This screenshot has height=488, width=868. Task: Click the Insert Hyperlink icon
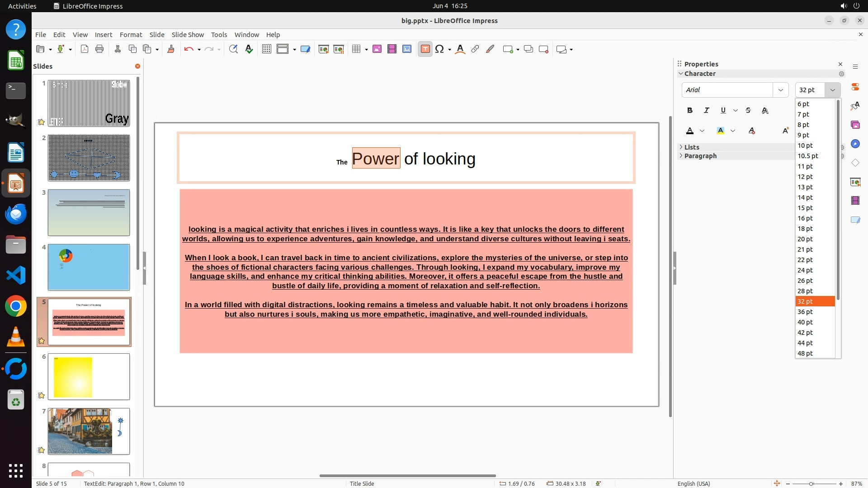pyautogui.click(x=475, y=49)
